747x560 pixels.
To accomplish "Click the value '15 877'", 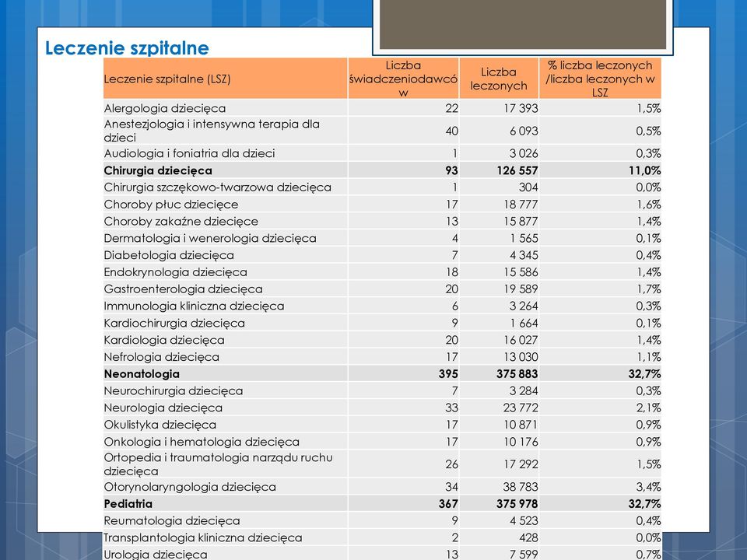I will 521,222.
